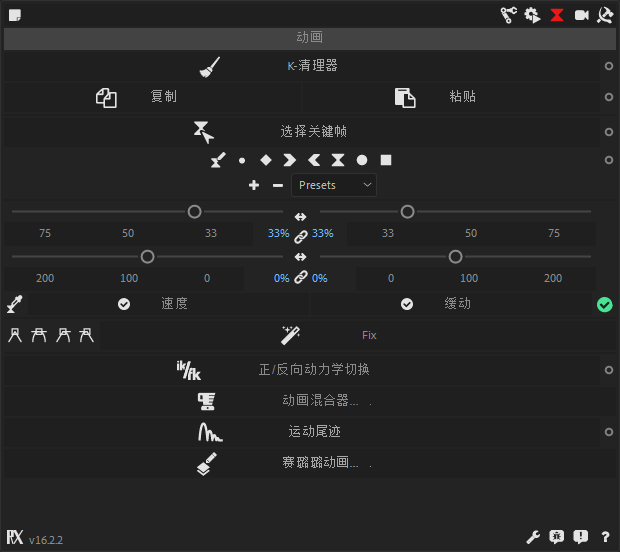Toggle the 速度 checkbox
This screenshot has width=620, height=552.
(x=124, y=304)
